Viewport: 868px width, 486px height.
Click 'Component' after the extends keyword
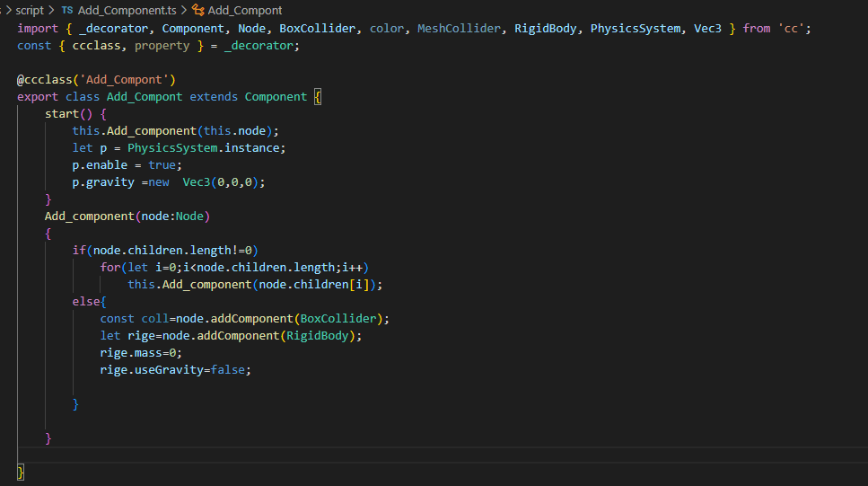tap(276, 97)
